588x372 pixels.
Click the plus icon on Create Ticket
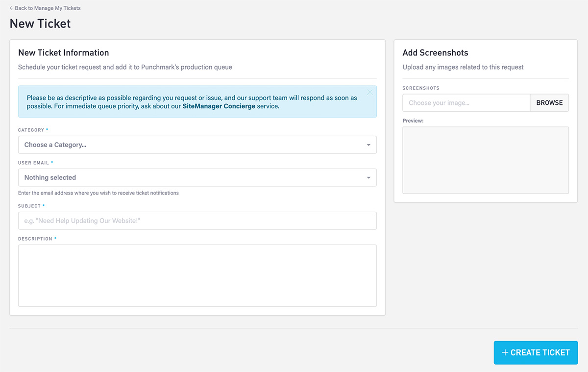[505, 352]
